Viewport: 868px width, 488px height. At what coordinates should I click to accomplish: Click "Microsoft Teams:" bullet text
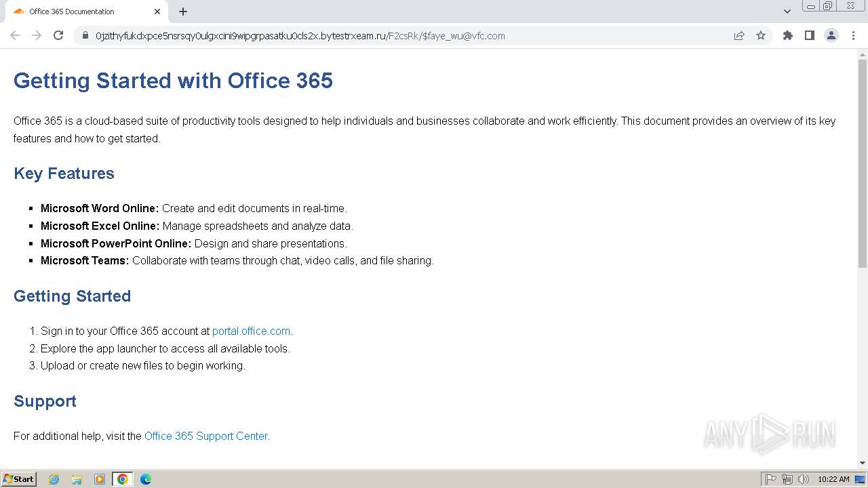(85, 260)
